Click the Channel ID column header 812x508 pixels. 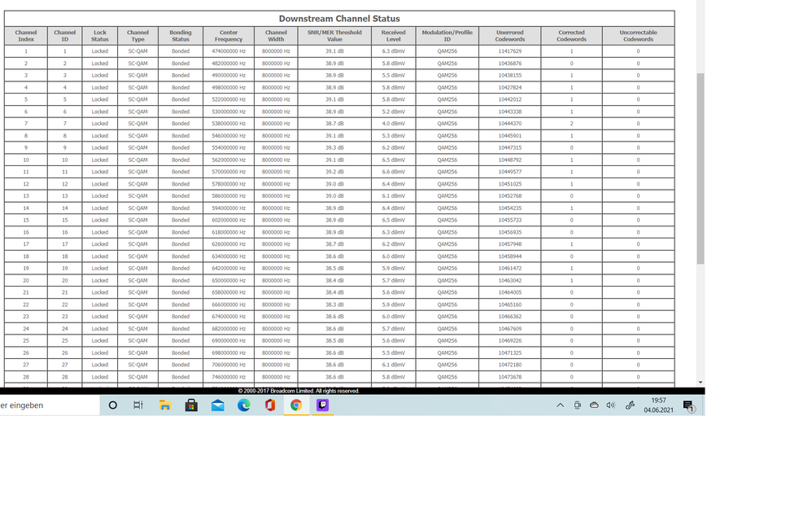coord(65,36)
